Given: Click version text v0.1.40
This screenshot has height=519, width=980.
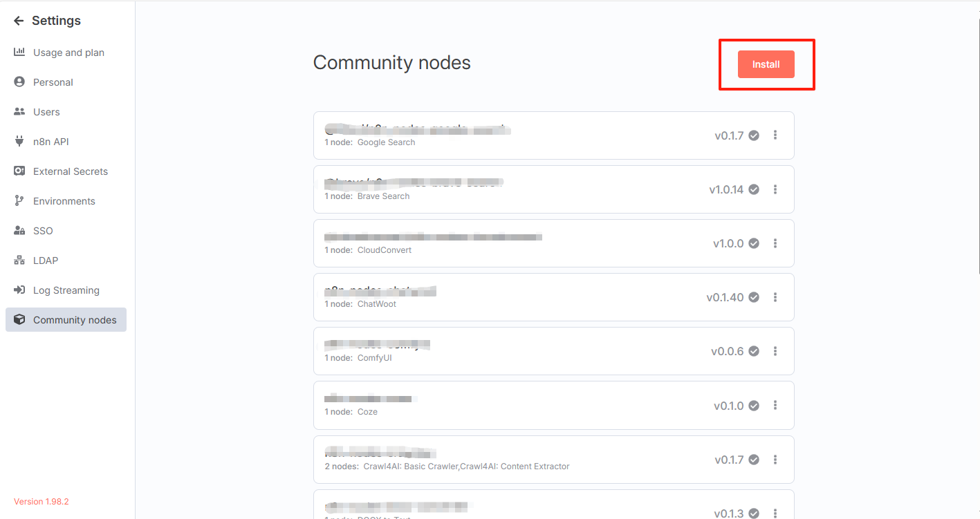Looking at the screenshot, I should (725, 297).
